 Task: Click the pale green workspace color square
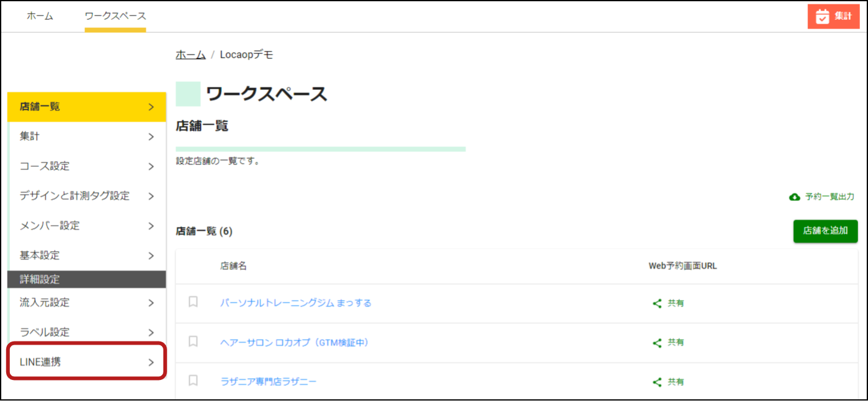point(188,94)
